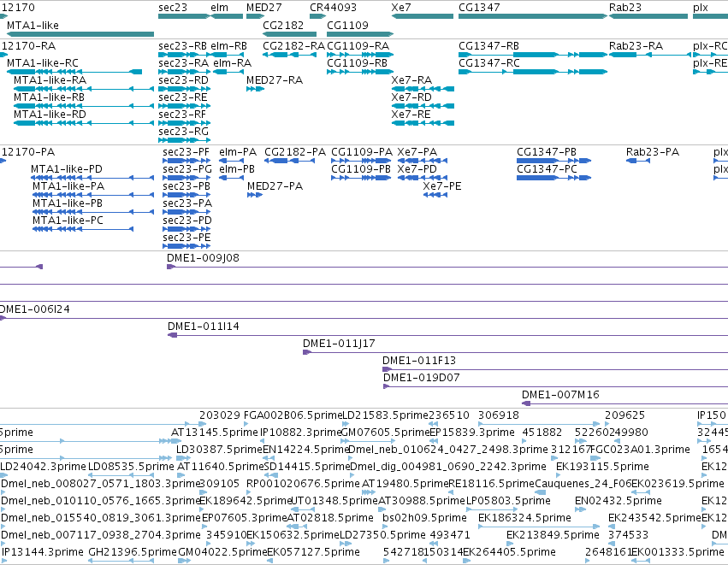Click EST GH21396.5prime label
The image size is (728, 565).
133,552
